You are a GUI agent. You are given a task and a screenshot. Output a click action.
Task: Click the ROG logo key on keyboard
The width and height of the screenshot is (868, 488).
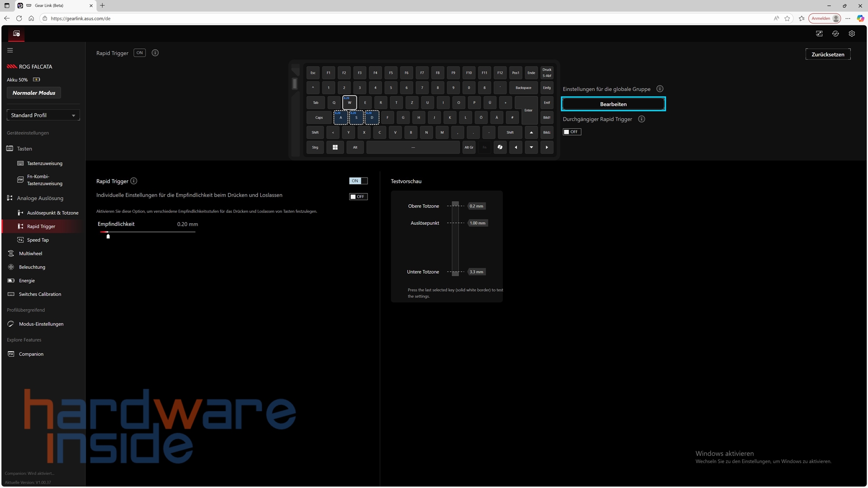500,147
